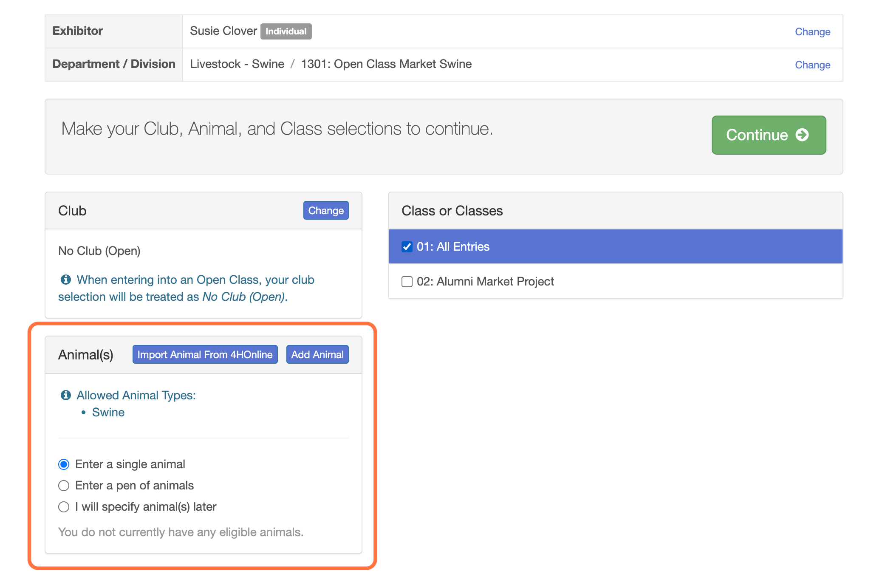
Task: Select Enter a pen of animals radio
Action: coord(64,486)
